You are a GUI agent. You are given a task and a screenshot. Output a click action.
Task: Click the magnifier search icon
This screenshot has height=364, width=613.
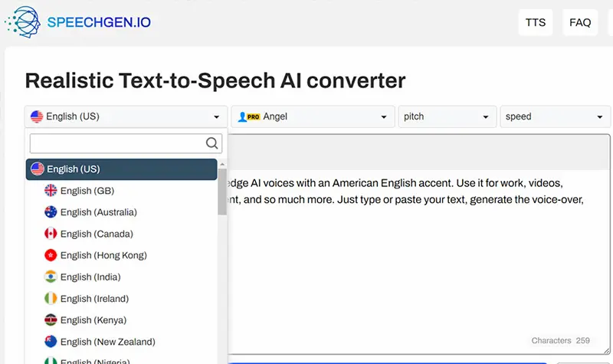tap(211, 143)
